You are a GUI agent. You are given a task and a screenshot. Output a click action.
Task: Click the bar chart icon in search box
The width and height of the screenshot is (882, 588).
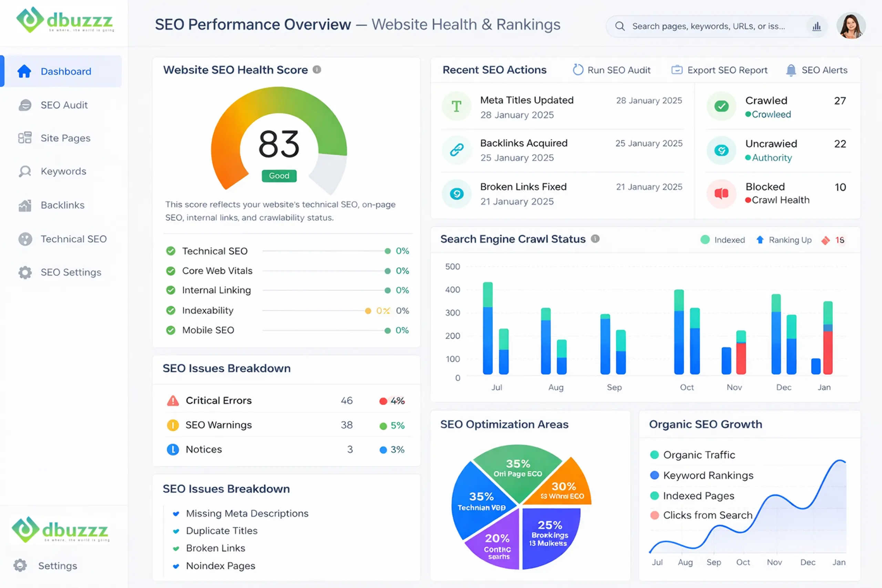[x=817, y=27]
